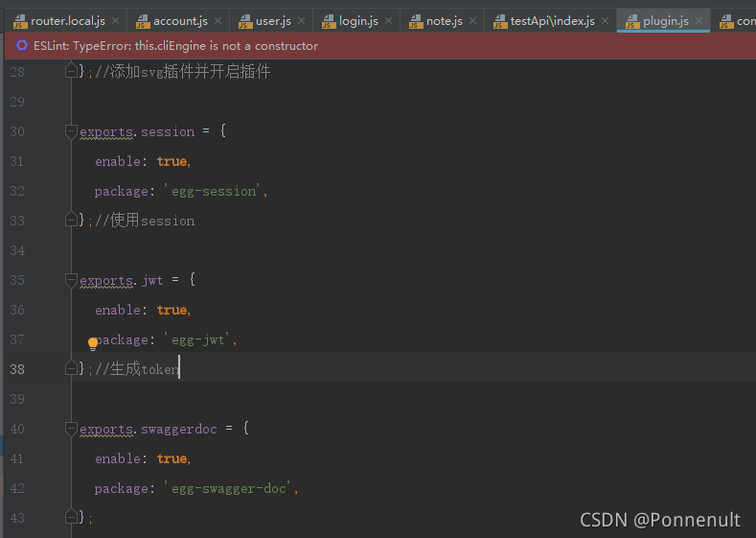
Task: Click the JS file icon on plugin.js tab
Action: pyautogui.click(x=632, y=22)
